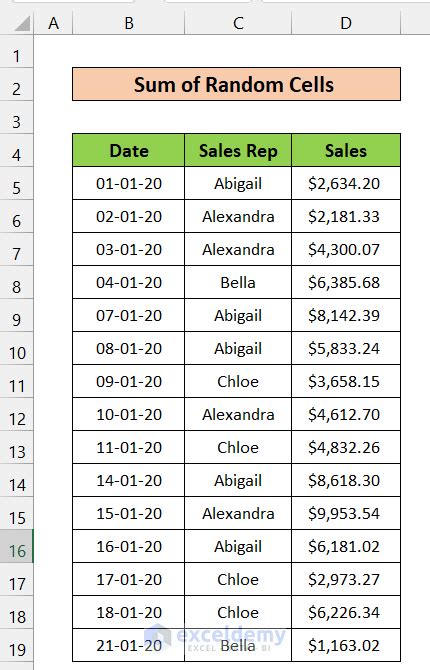Select row 19 header
The height and width of the screenshot is (670, 430).
(17, 645)
